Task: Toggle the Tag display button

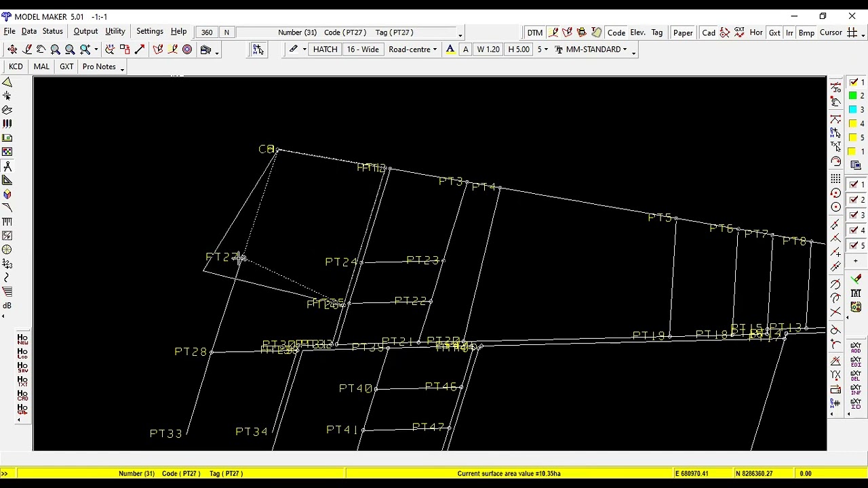Action: 656,33
